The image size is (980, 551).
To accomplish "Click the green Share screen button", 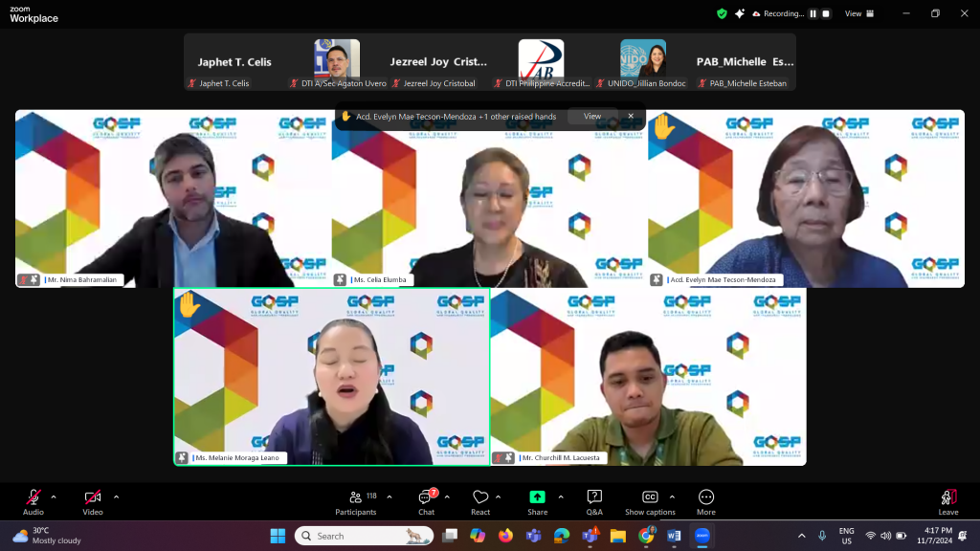I will [x=537, y=501].
